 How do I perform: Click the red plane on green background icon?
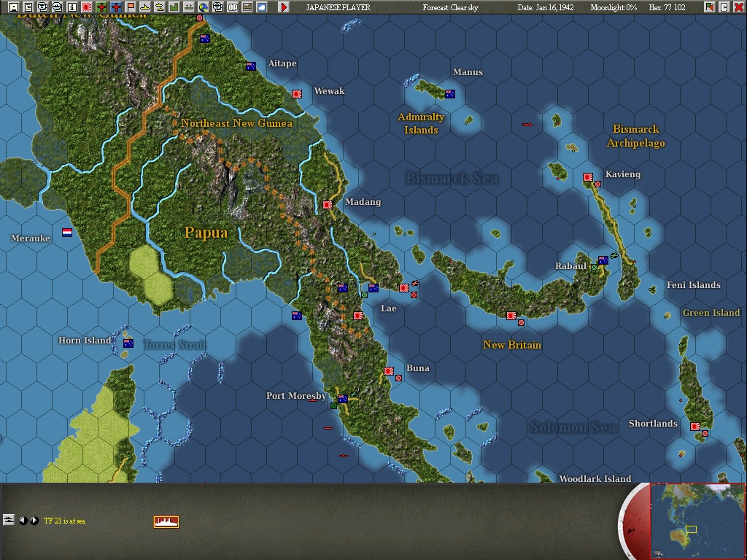click(x=101, y=7)
